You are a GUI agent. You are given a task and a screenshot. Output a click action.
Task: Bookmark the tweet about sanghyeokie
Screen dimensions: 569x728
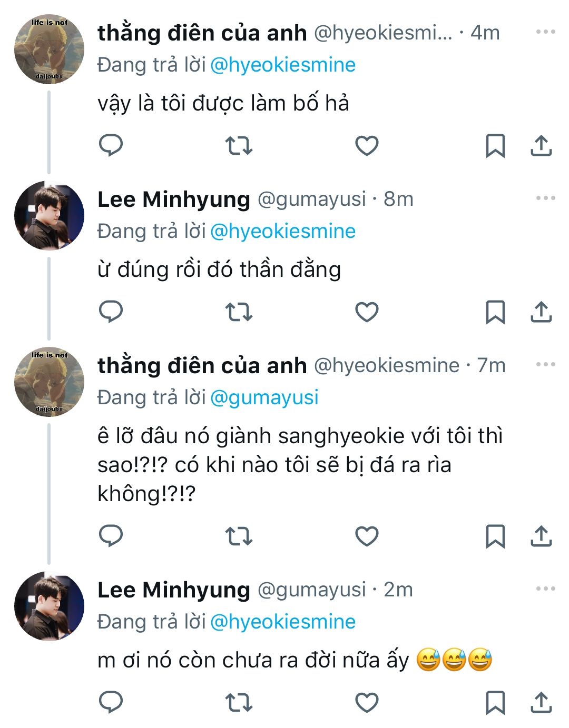(495, 536)
